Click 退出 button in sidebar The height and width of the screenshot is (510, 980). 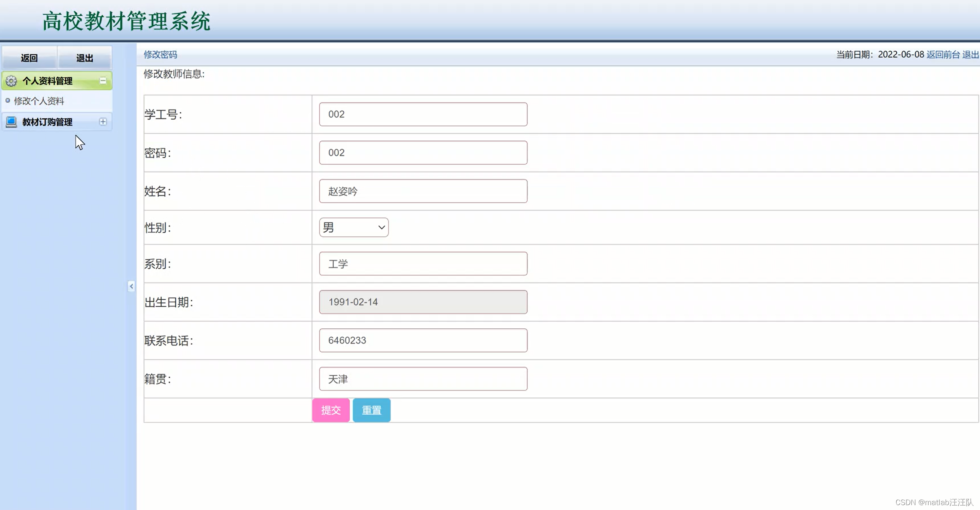85,58
